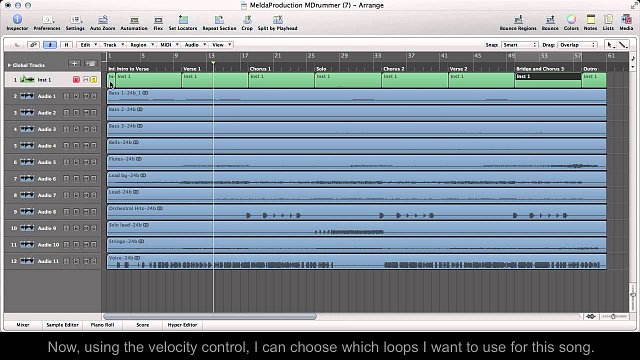Toggle the Hide (H) button
Screen dimensions: 640x360
tap(66, 45)
